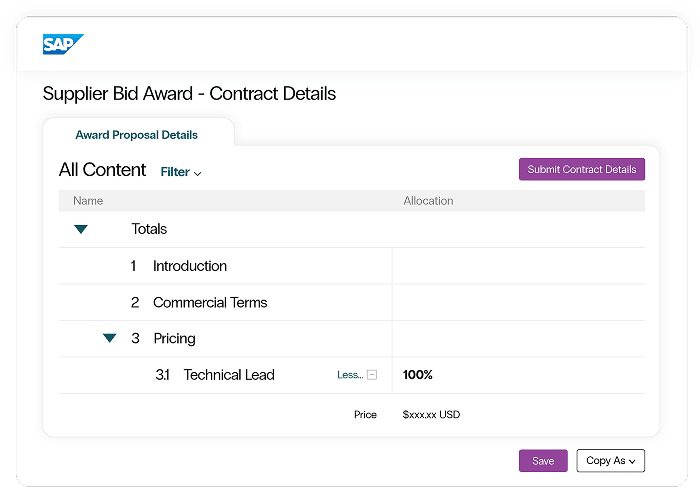This screenshot has width=700, height=496.
Task: Open the Filter dropdown
Action: click(x=181, y=172)
